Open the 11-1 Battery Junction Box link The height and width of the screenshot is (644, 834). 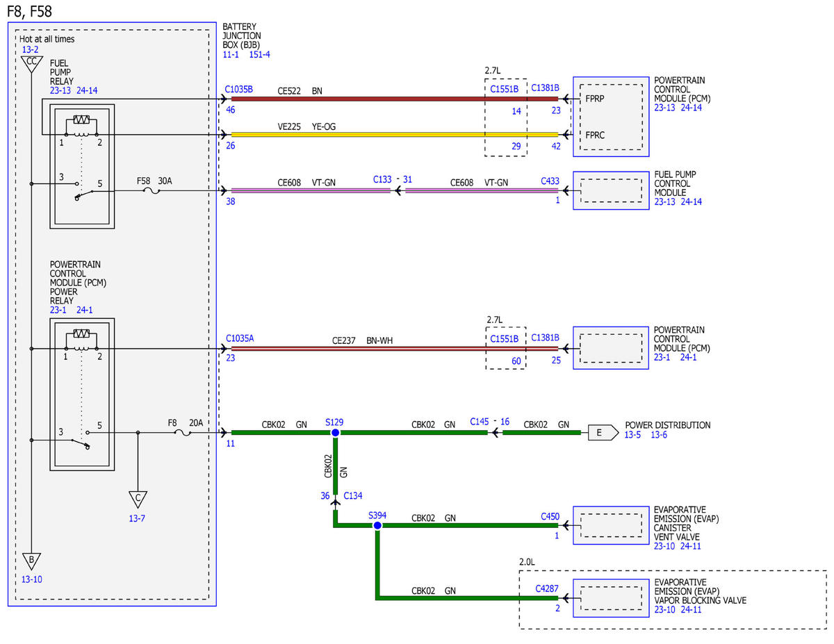(231, 54)
